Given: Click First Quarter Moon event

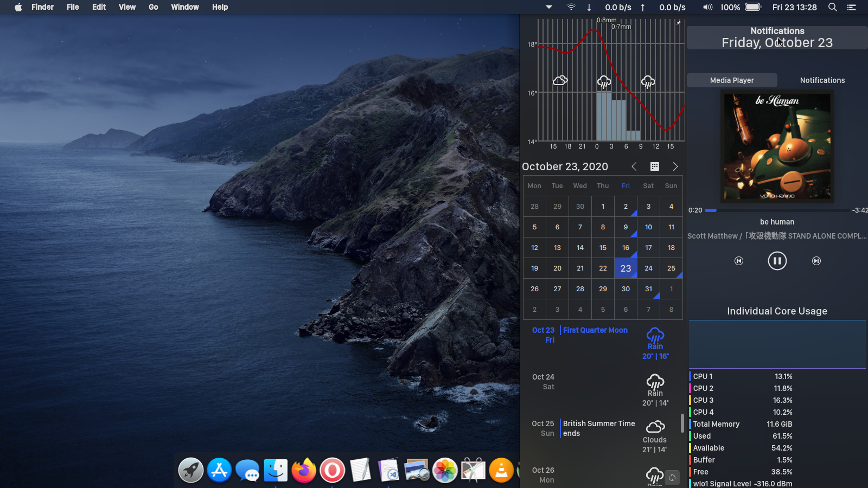Looking at the screenshot, I should point(595,330).
